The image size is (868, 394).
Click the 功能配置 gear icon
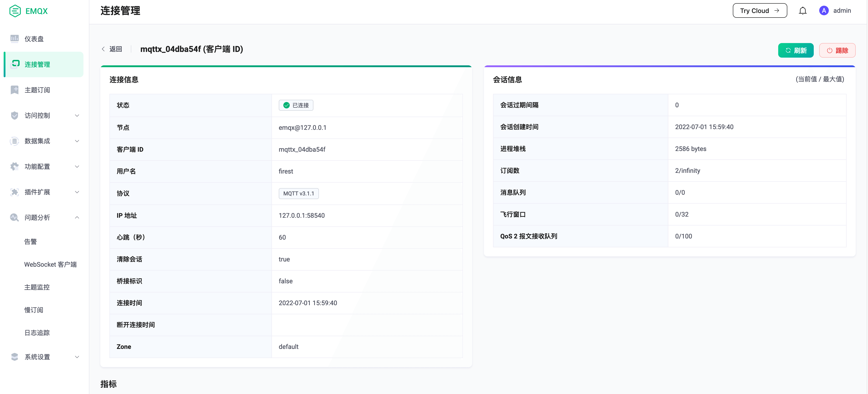point(14,166)
